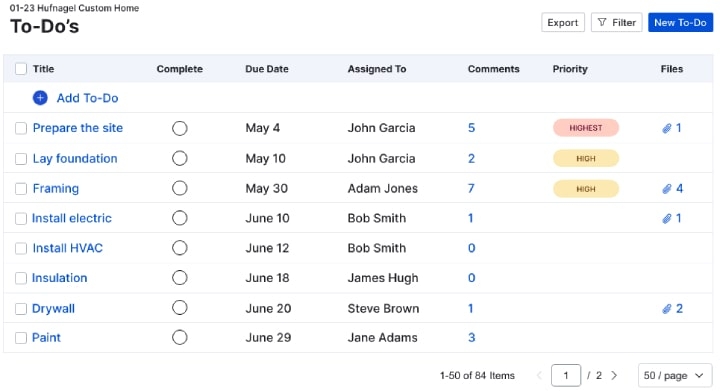Tick the Paint row checkbox
Image resolution: width=720 pixels, height=391 pixels.
(x=21, y=338)
